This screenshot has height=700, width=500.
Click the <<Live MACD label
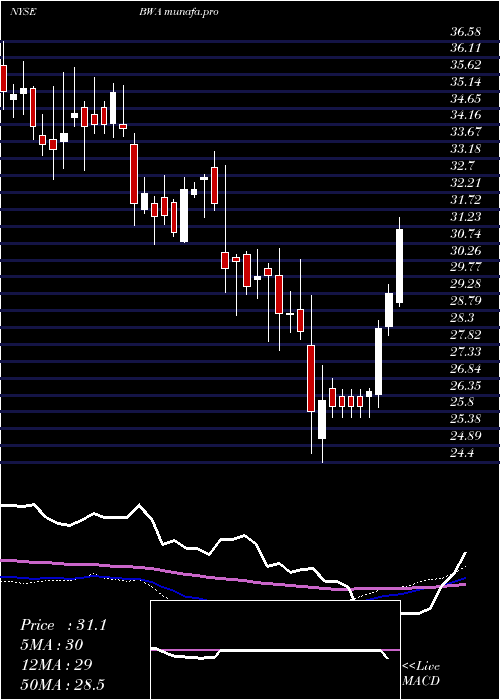coord(421,674)
